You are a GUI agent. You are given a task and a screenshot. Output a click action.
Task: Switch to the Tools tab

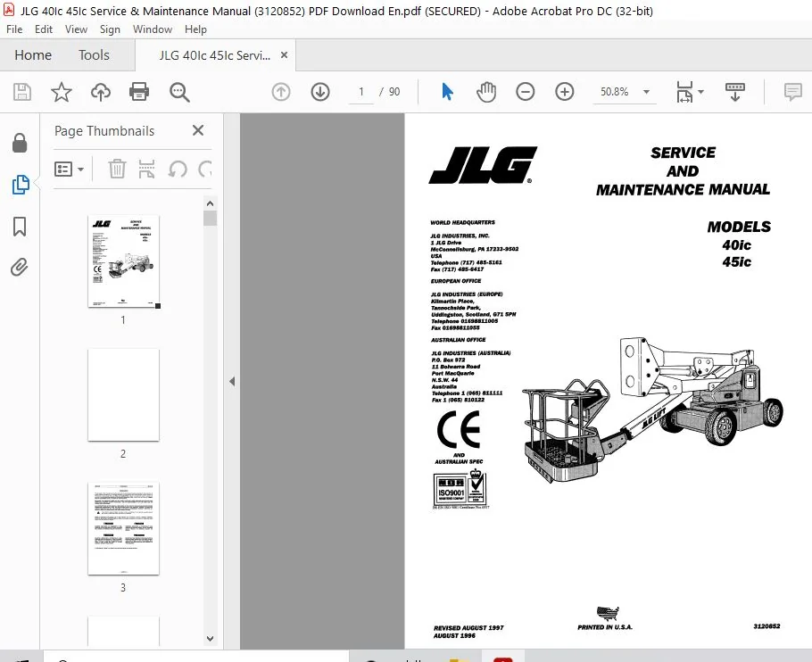(x=94, y=54)
